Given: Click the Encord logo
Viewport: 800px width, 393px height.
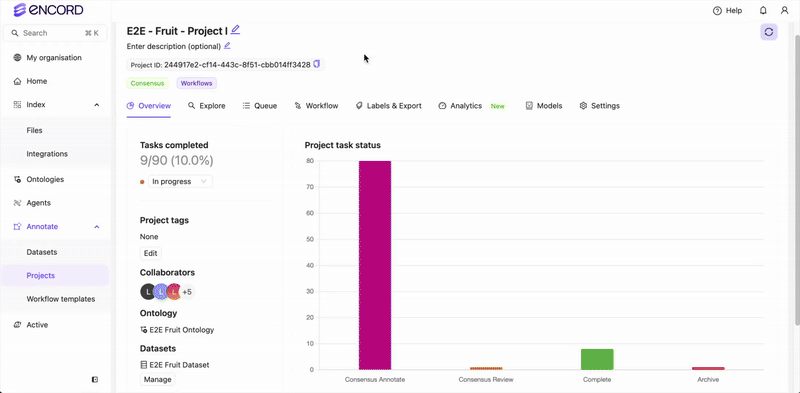Looking at the screenshot, I should point(48,10).
